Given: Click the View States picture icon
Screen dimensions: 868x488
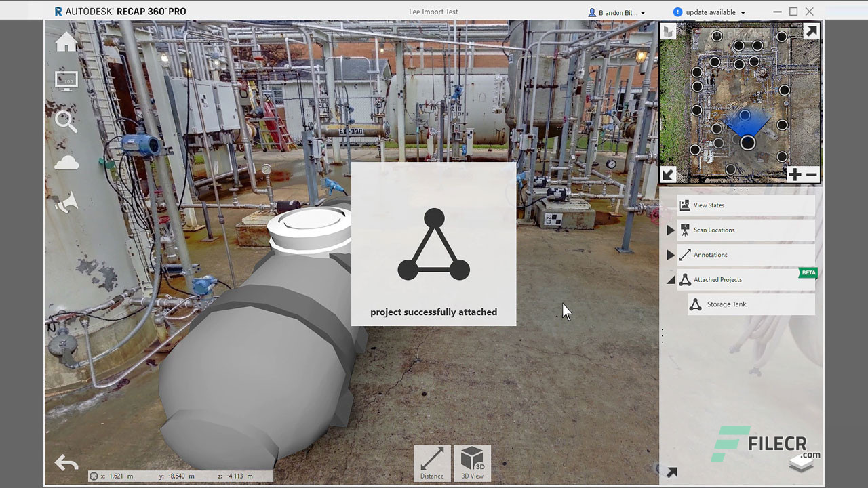Looking at the screenshot, I should (x=685, y=205).
